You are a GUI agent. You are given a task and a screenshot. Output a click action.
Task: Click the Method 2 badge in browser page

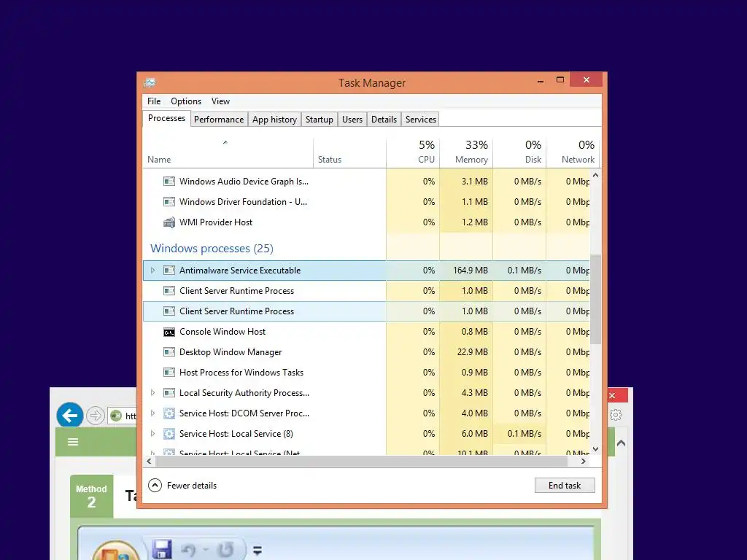click(91, 496)
